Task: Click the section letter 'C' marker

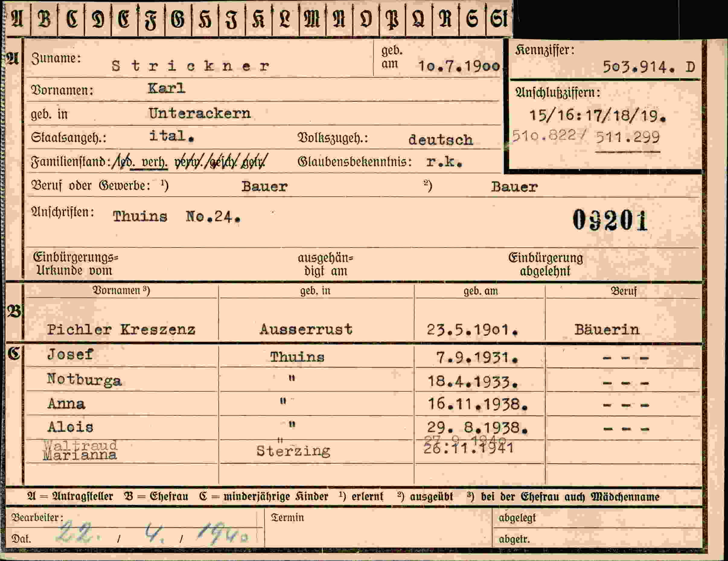Action: point(14,353)
